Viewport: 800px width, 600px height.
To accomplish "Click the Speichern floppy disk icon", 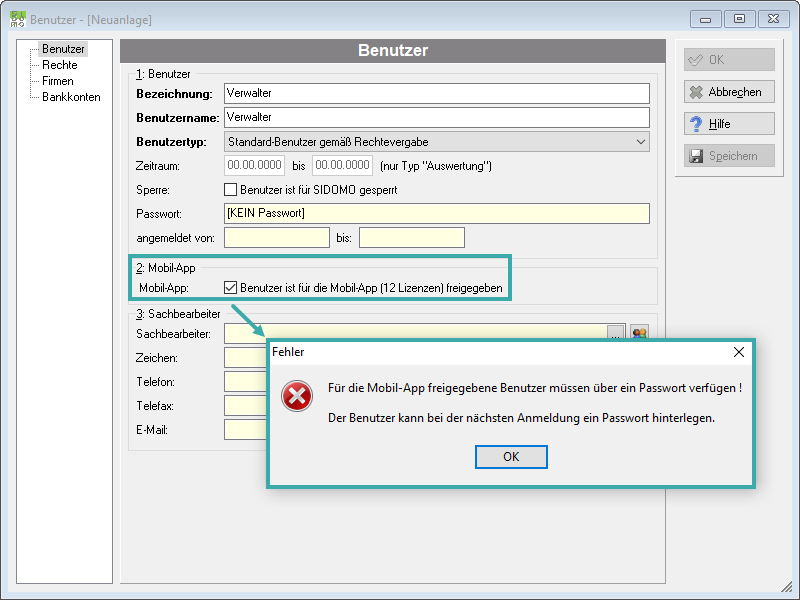I will [x=696, y=156].
